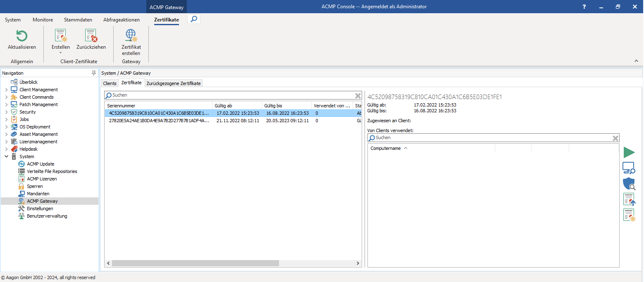This screenshot has height=282, width=644.
Task: Click Zertifikat erstellen gateway icon
Action: (x=131, y=36)
